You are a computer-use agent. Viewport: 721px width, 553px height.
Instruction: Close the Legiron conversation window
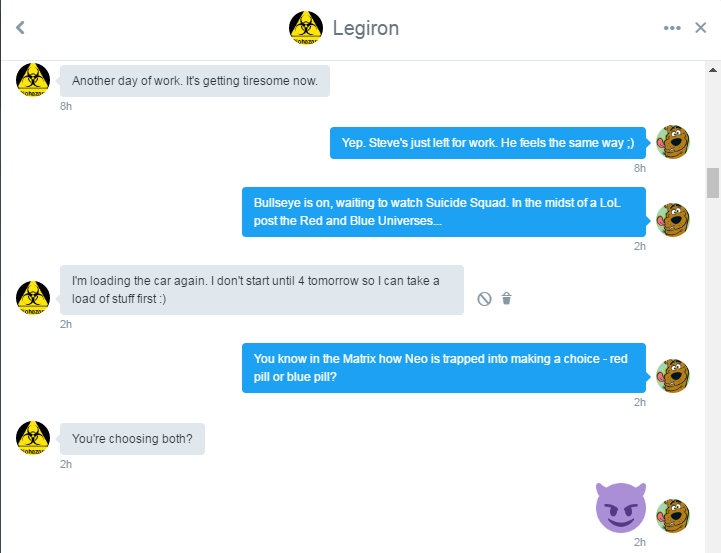coord(700,28)
